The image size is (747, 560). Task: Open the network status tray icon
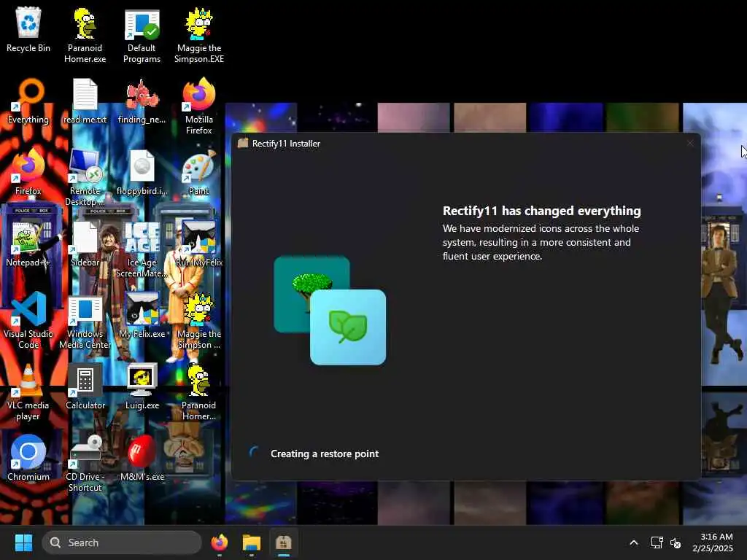[x=657, y=542]
